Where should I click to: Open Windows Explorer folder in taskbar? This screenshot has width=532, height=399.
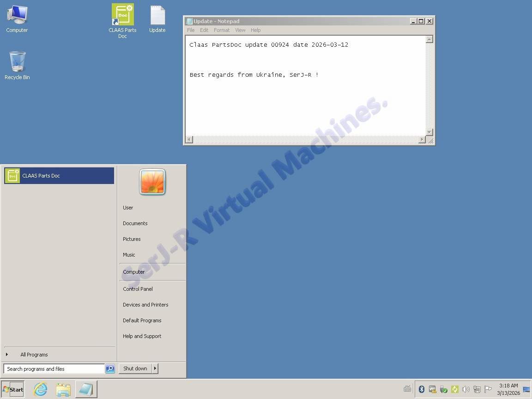tap(63, 389)
